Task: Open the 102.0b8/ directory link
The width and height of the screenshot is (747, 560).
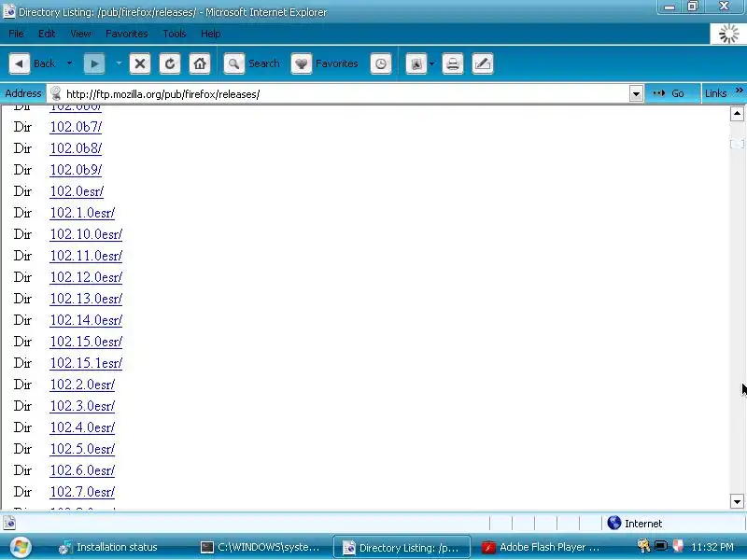Action: tap(76, 148)
